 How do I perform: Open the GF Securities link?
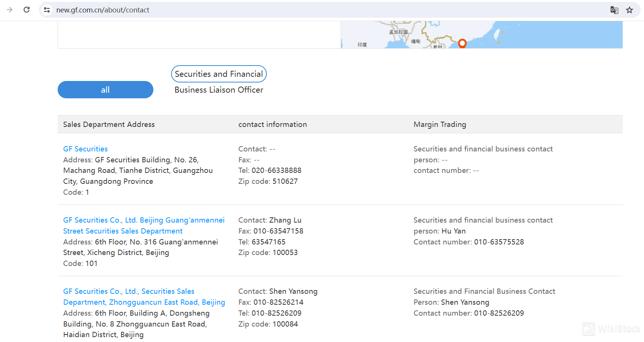(x=86, y=149)
